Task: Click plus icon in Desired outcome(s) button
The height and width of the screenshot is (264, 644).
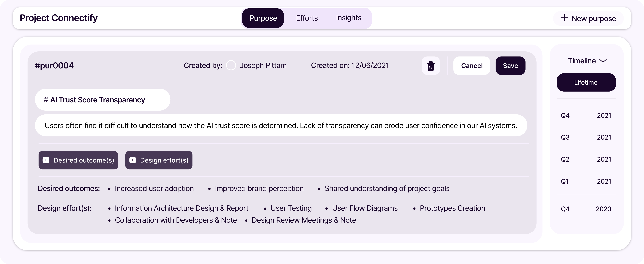Action: click(46, 160)
